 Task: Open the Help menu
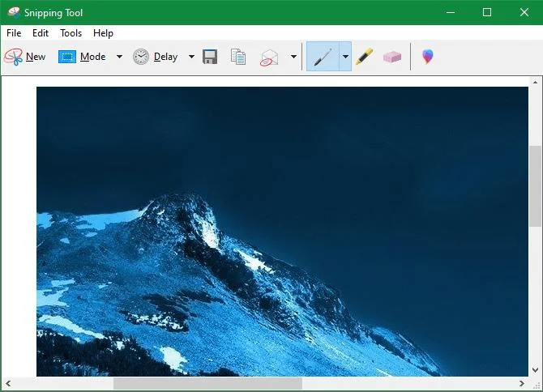point(103,33)
